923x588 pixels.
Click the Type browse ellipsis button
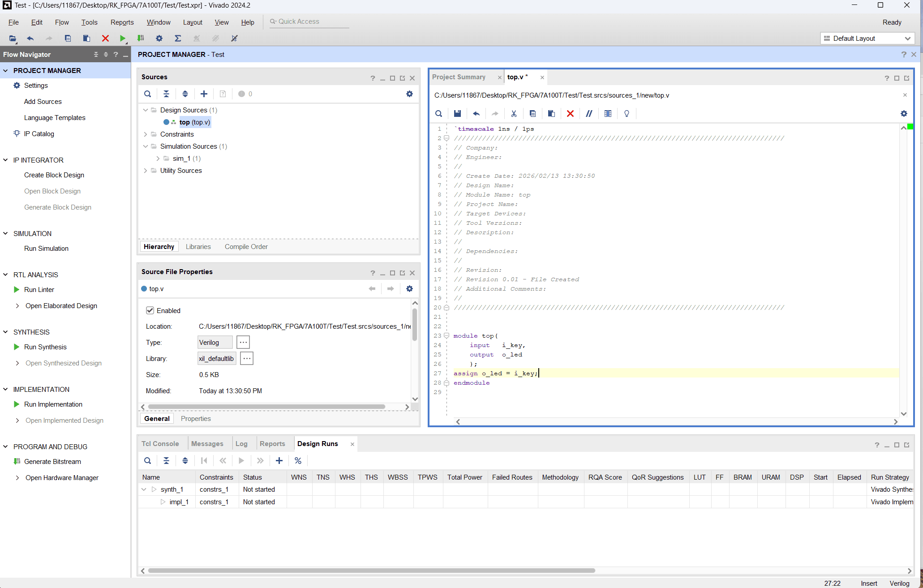point(243,343)
